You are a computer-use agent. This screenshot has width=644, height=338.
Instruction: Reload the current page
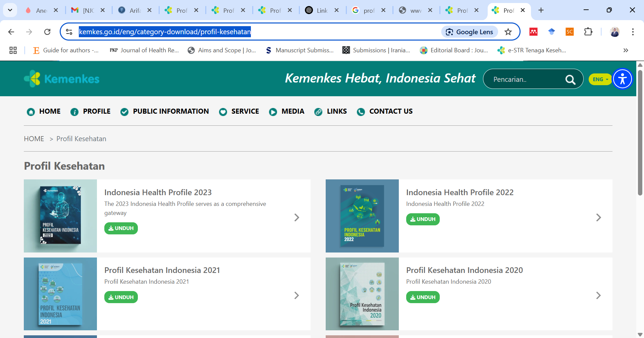pyautogui.click(x=47, y=32)
